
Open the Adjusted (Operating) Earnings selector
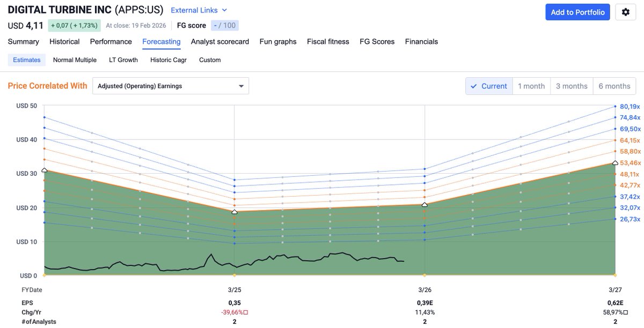pos(170,86)
